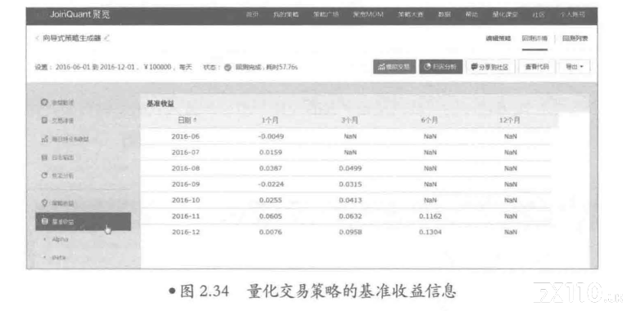Open 聚宽MOM in the top navigation

coord(368,15)
